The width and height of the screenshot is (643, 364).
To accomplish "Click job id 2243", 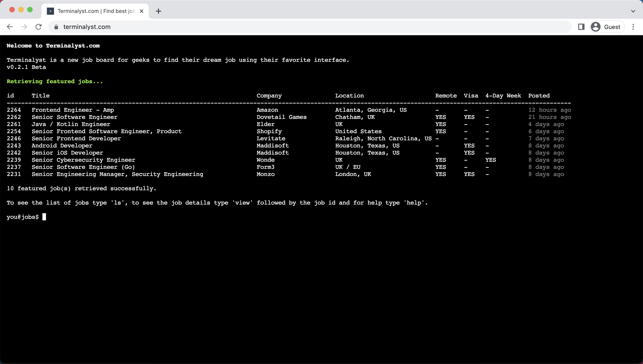I will pos(14,145).
